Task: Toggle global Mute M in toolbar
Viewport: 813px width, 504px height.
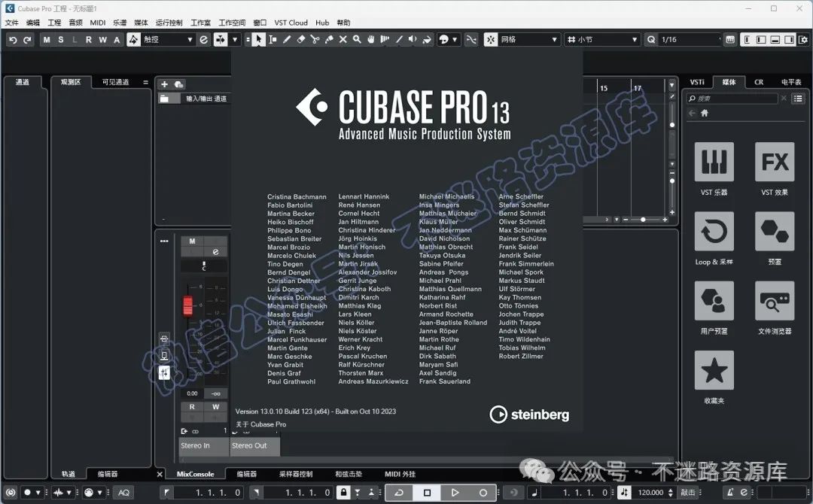Action: [47, 39]
